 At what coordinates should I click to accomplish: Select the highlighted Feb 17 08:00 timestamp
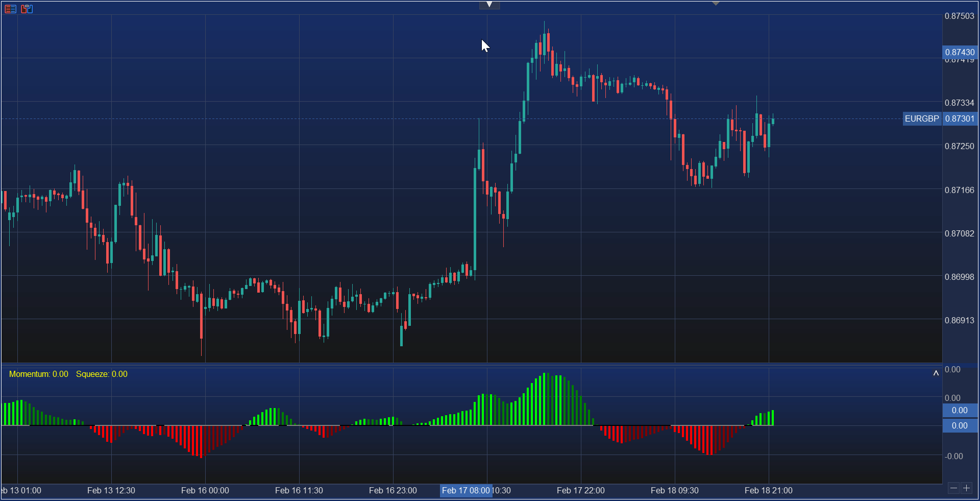(466, 491)
